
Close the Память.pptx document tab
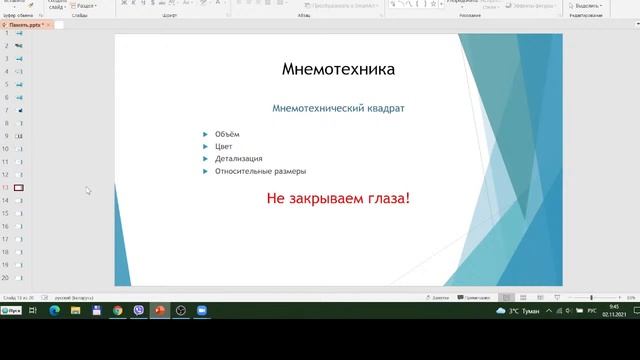[x=48, y=25]
